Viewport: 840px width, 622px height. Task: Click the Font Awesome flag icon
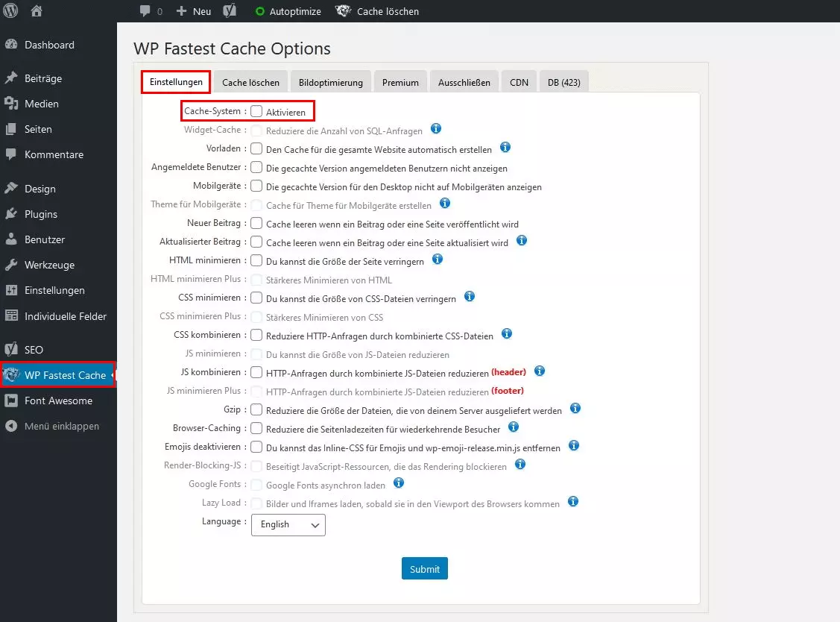[11, 400]
